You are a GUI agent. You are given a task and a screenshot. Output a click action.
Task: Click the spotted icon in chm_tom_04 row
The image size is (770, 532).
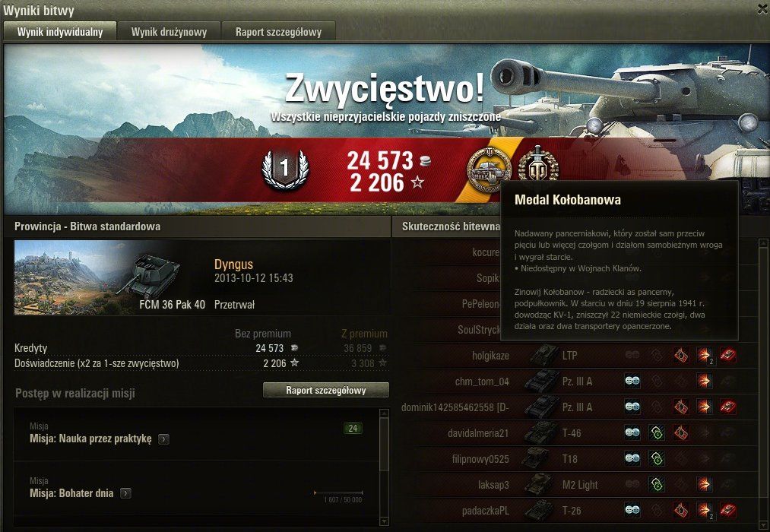tap(632, 381)
